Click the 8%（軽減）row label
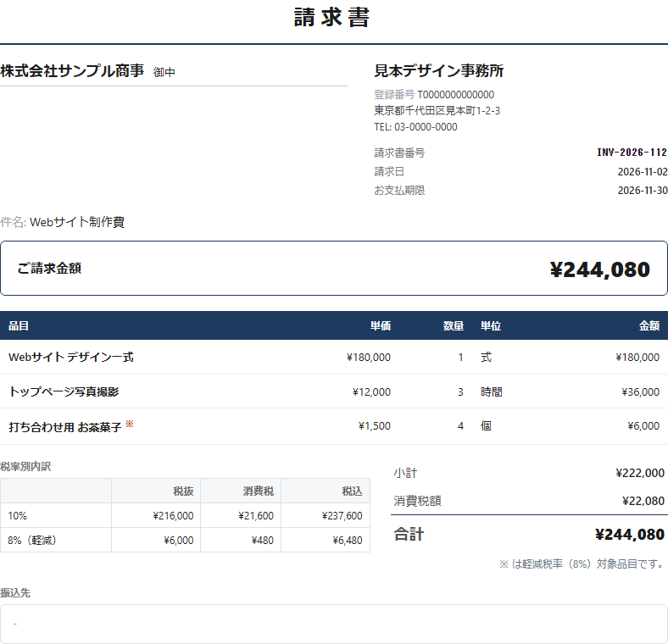This screenshot has width=668, height=644. (x=32, y=541)
